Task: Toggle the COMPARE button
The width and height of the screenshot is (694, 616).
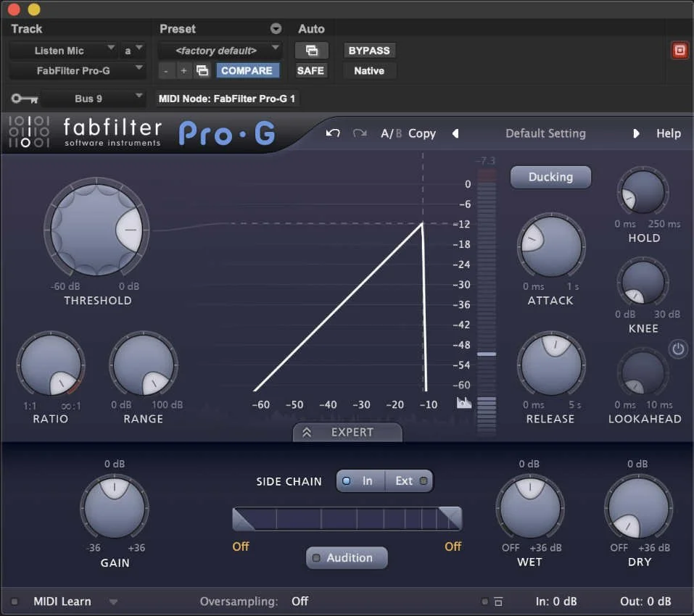Action: tap(247, 71)
